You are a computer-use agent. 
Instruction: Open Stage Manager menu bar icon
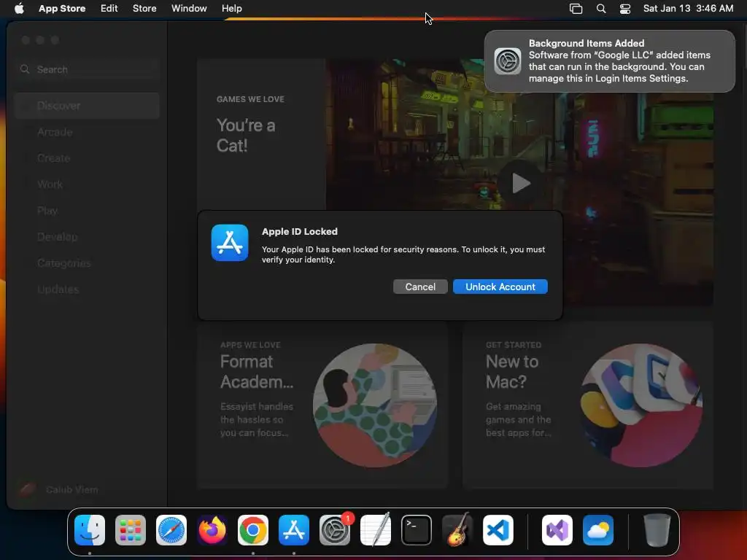[576, 9]
